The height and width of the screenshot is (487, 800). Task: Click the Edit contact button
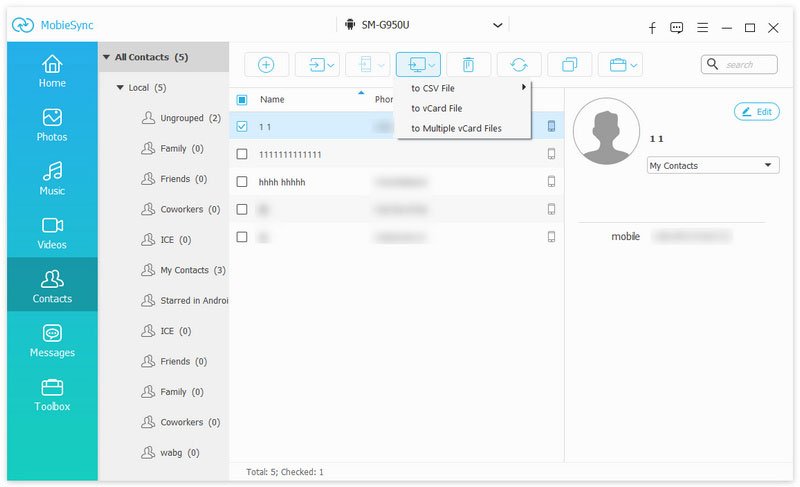click(x=756, y=112)
